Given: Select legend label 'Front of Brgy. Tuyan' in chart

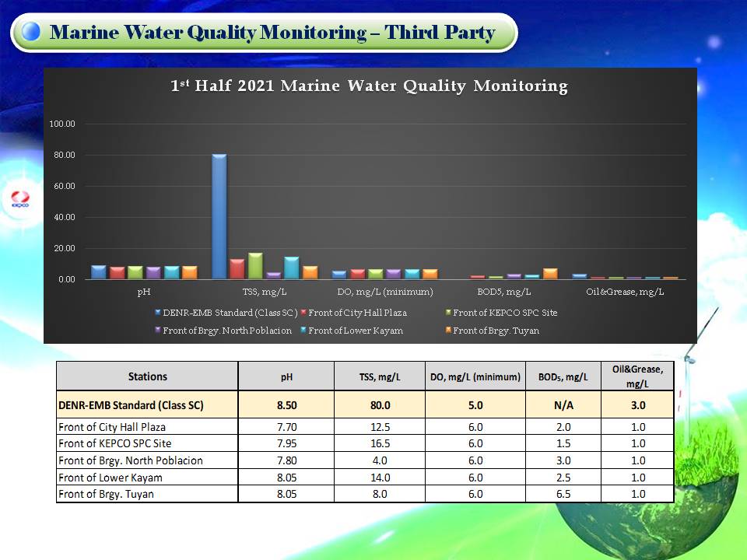Looking at the screenshot, I should (x=496, y=331).
